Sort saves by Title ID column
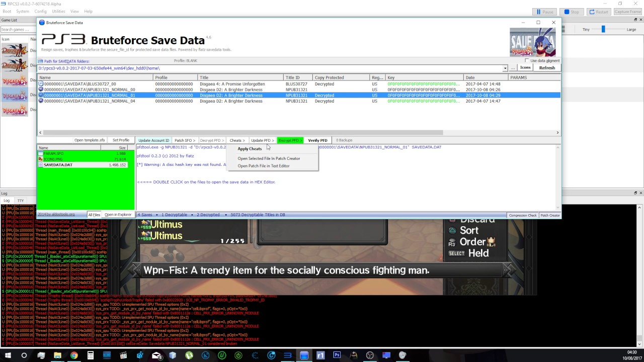The height and width of the screenshot is (362, 644). coord(299,77)
